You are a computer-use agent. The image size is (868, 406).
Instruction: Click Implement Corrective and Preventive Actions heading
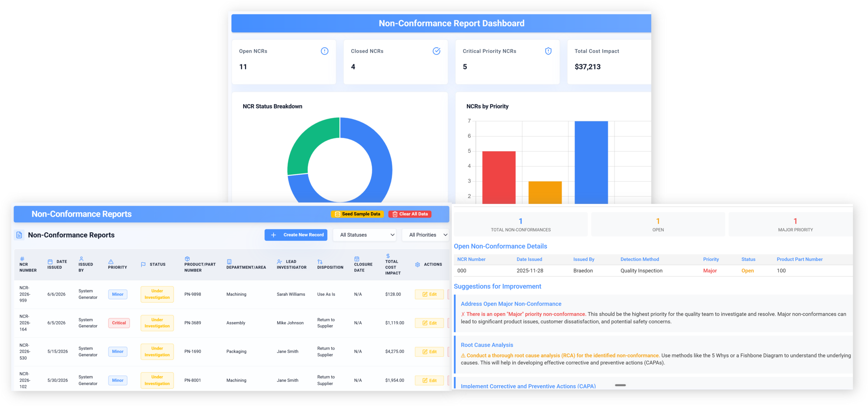tap(528, 386)
